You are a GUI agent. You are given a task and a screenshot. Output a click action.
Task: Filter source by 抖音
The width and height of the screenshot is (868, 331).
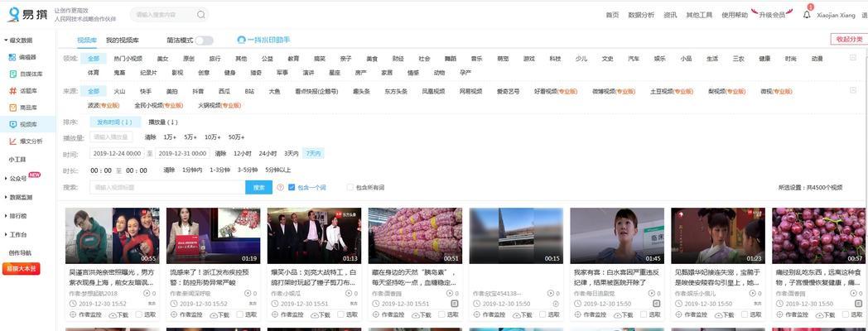pos(198,91)
